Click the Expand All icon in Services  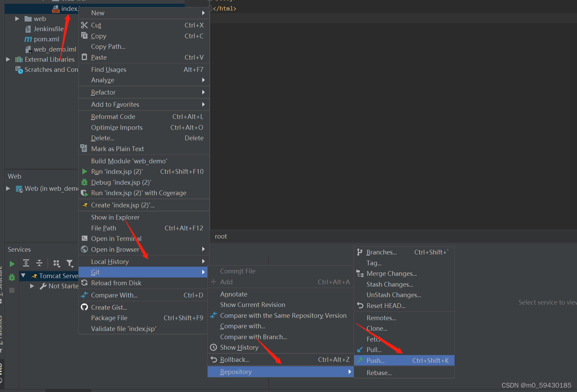pyautogui.click(x=26, y=263)
